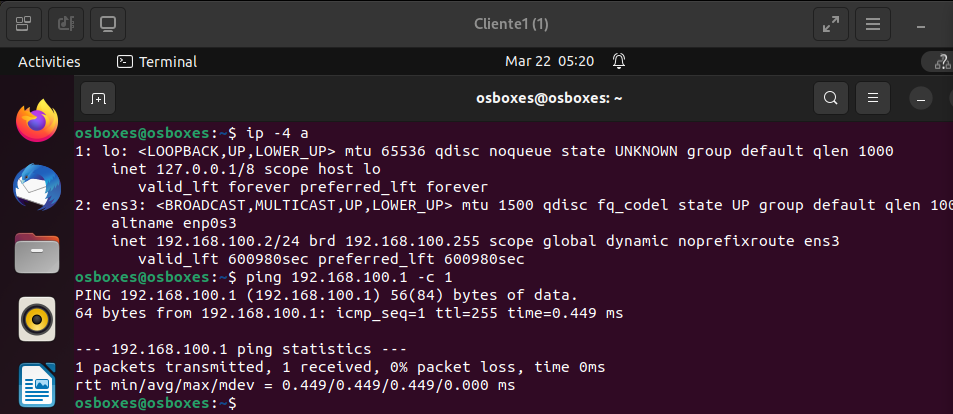
Task: Open the terminal search button
Action: click(830, 98)
